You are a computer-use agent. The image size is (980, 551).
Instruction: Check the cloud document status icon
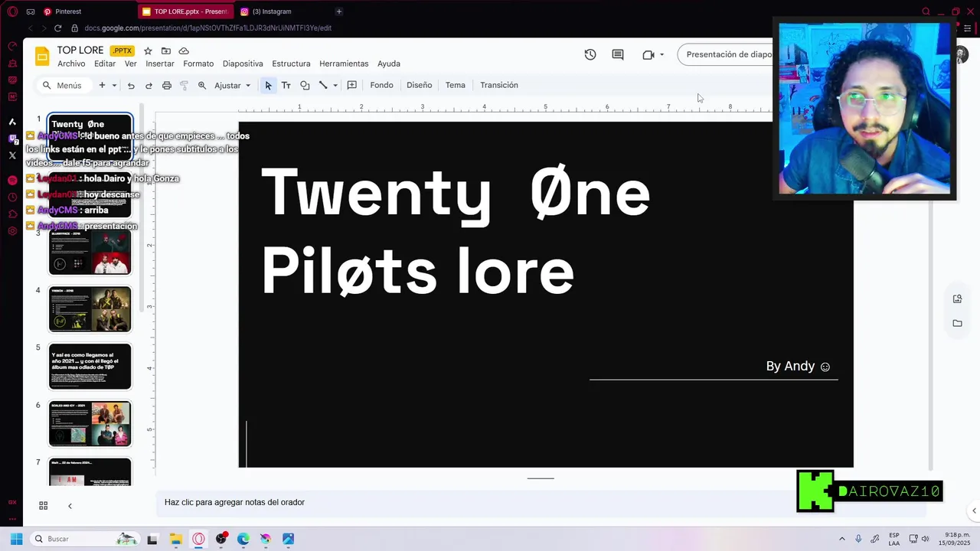pyautogui.click(x=184, y=51)
